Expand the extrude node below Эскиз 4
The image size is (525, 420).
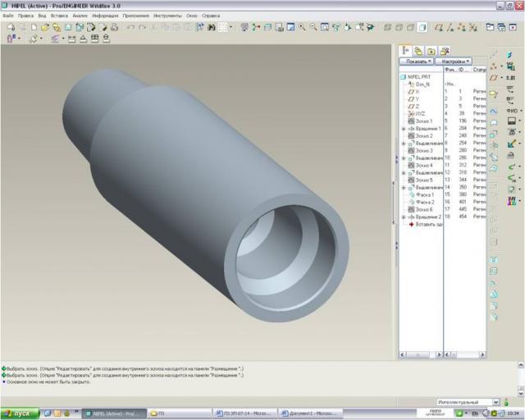(404, 173)
